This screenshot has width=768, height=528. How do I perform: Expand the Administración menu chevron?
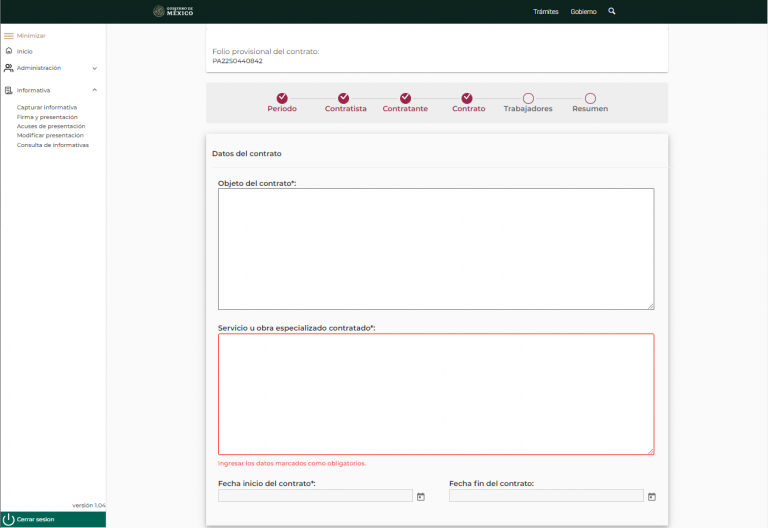click(95, 68)
